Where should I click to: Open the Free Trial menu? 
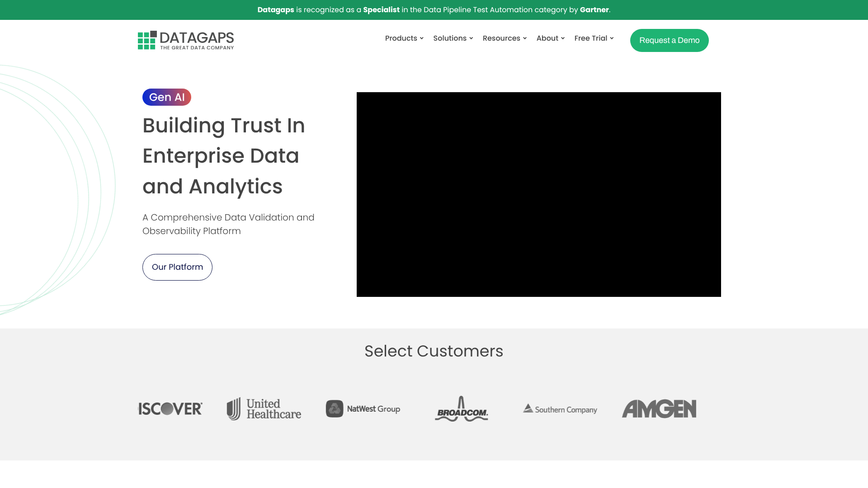(594, 38)
